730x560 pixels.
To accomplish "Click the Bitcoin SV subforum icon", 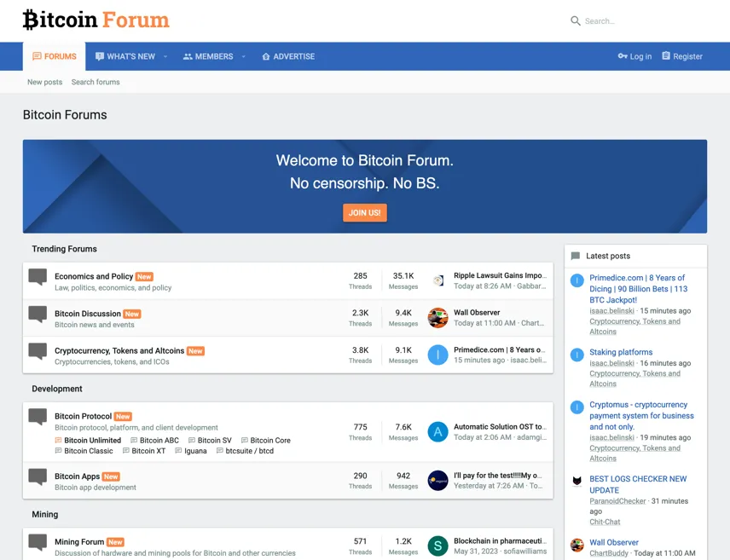I will pyautogui.click(x=191, y=441).
